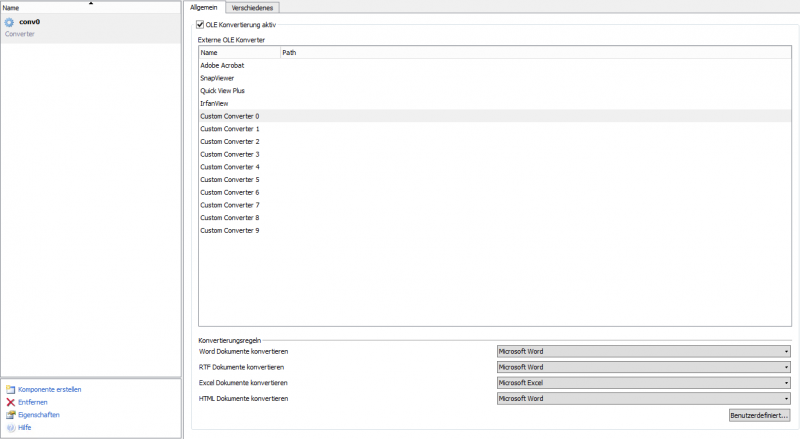Open the RTF Dokumente konvertieren dropdown
Screen dimensions: 800x439
(x=644, y=367)
